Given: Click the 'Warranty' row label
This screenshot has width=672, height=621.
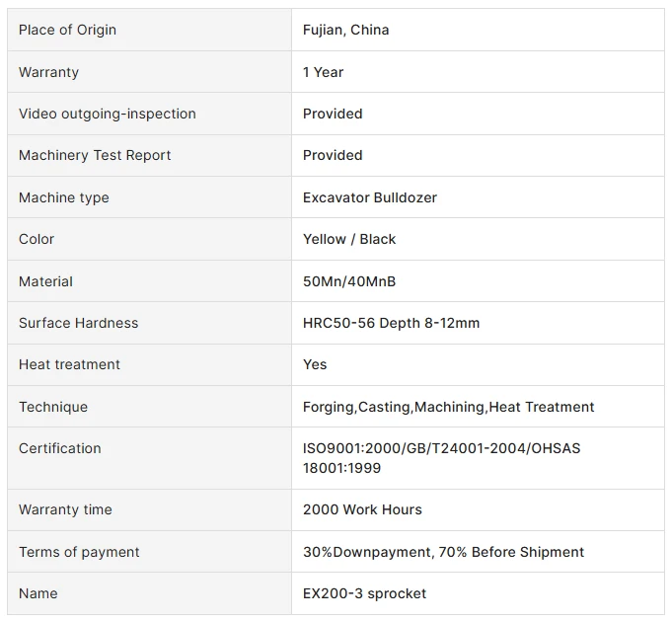Looking at the screenshot, I should coord(48,72).
